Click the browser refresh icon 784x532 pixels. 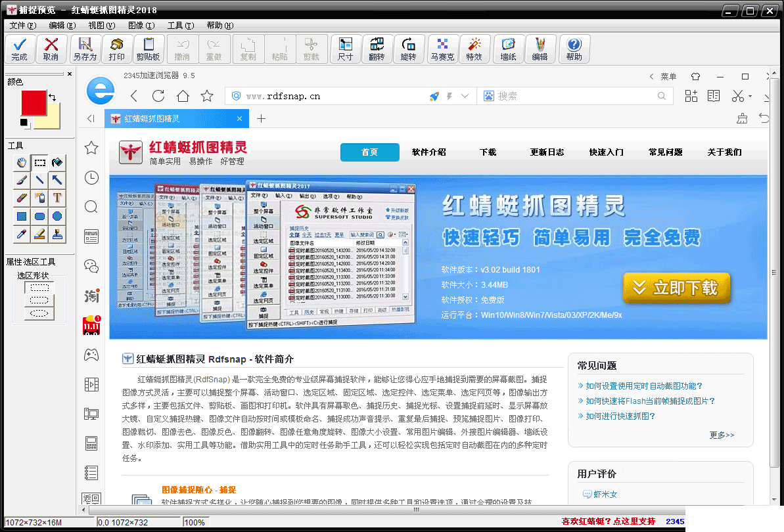[158, 96]
